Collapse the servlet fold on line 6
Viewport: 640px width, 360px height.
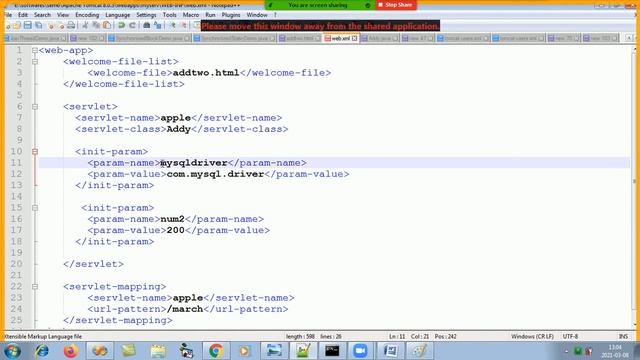pos(35,107)
